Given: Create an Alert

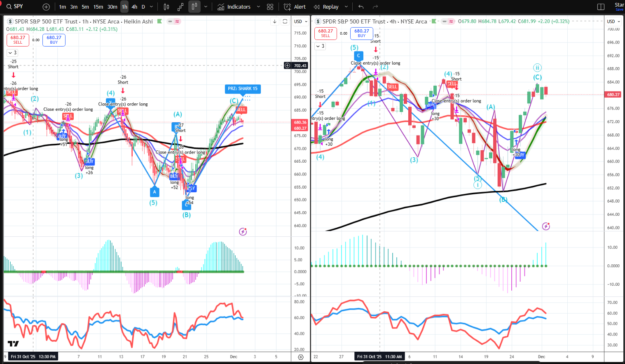Looking at the screenshot, I should tap(295, 7).
